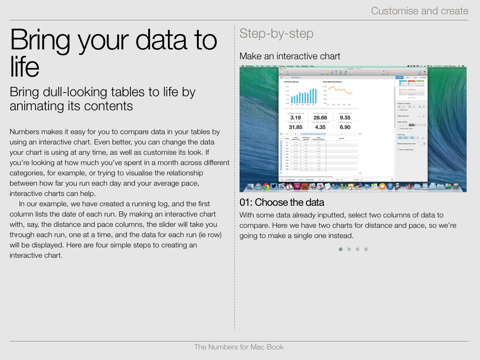The image size is (480, 360).
Task: Click the 31.85 value in screenshot
Action: [x=295, y=127]
